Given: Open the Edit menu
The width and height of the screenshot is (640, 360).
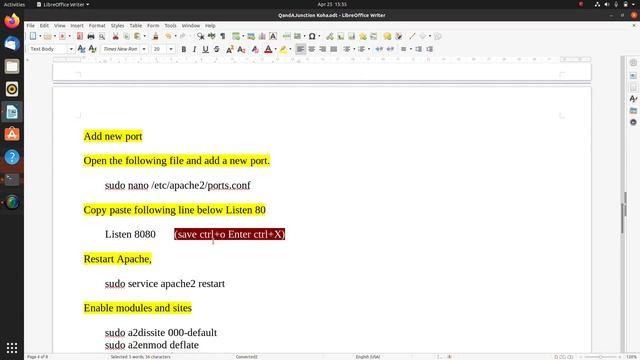Looking at the screenshot, I should click(44, 25).
